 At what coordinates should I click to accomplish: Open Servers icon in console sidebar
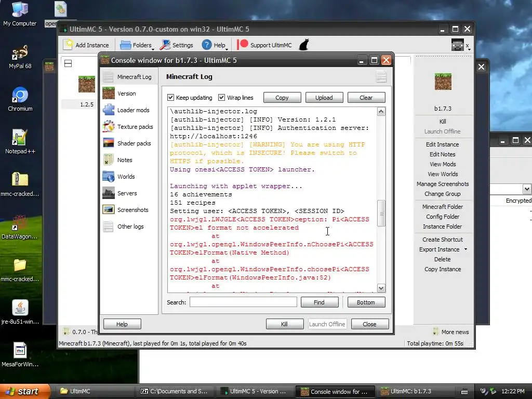(x=108, y=193)
